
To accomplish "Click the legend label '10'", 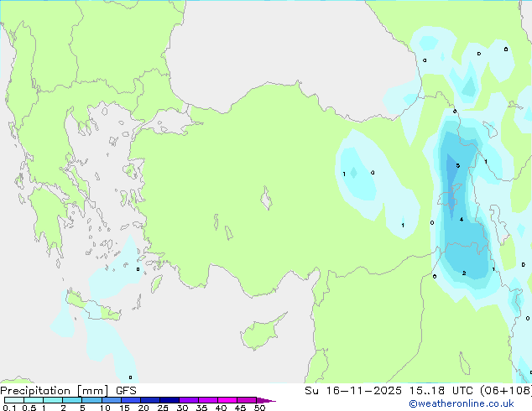I will pyautogui.click(x=105, y=408).
